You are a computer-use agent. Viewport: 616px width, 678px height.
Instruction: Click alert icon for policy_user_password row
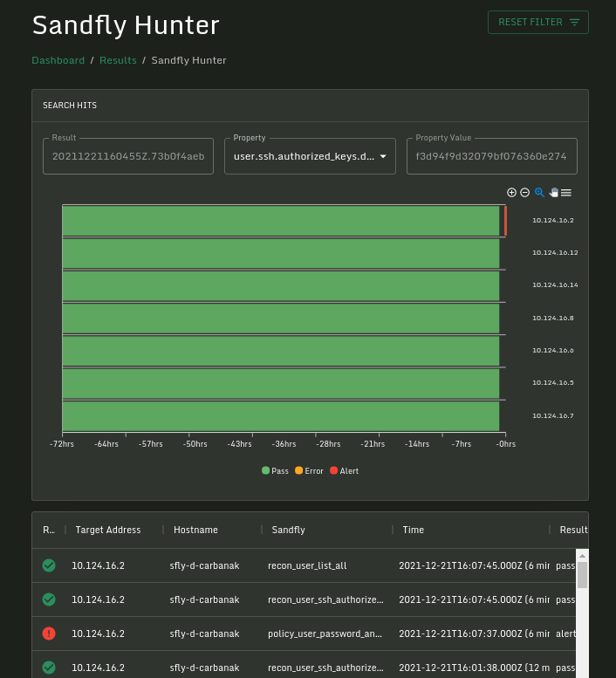[x=49, y=633]
